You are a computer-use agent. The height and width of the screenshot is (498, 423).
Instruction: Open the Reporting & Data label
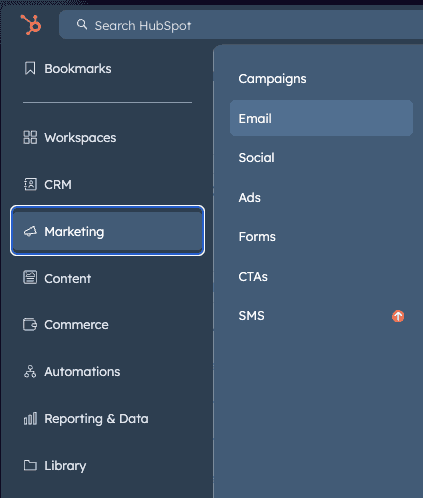(x=96, y=419)
